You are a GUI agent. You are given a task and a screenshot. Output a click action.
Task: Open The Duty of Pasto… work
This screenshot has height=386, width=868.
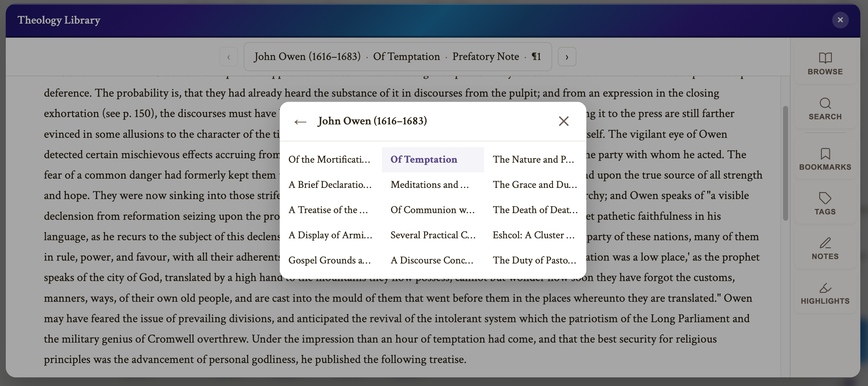coord(535,261)
